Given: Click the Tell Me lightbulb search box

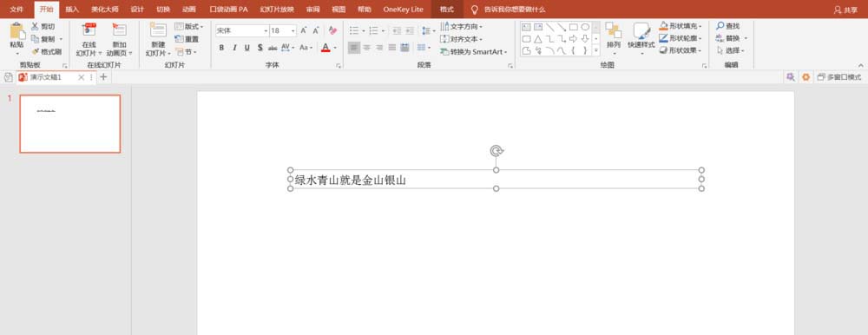Looking at the screenshot, I should point(508,10).
